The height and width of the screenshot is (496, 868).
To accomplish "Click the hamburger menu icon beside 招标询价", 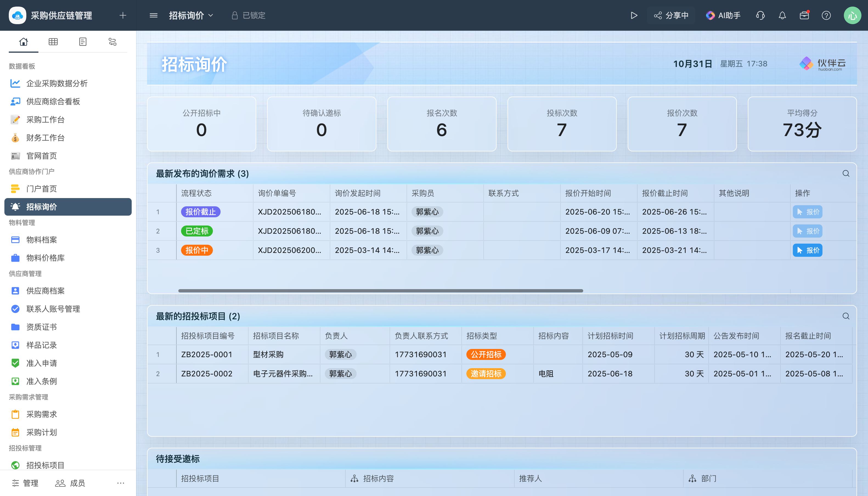I will (x=153, y=15).
